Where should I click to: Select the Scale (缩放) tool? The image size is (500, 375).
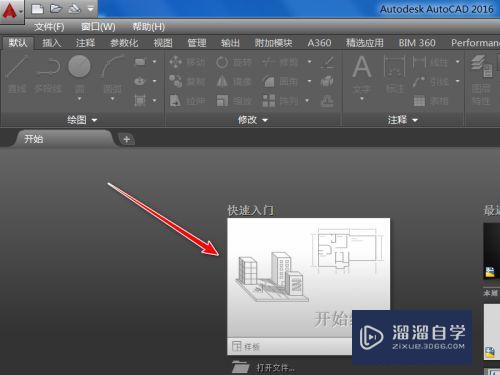[233, 100]
